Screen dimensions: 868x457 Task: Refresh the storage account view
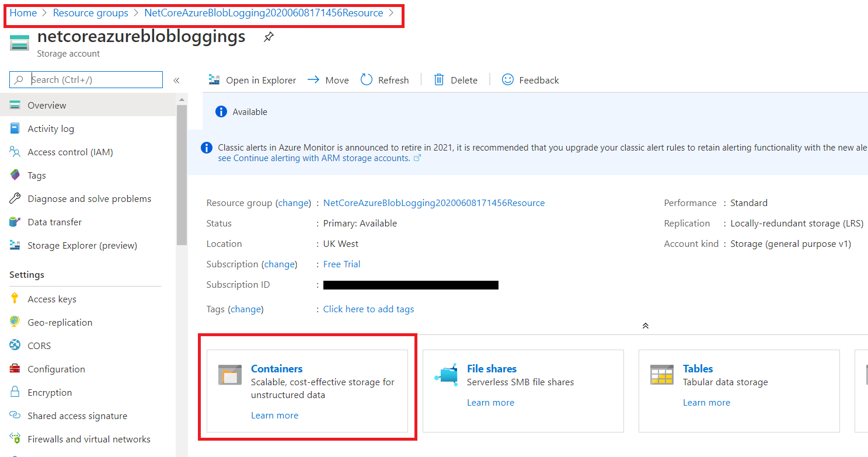coord(392,79)
